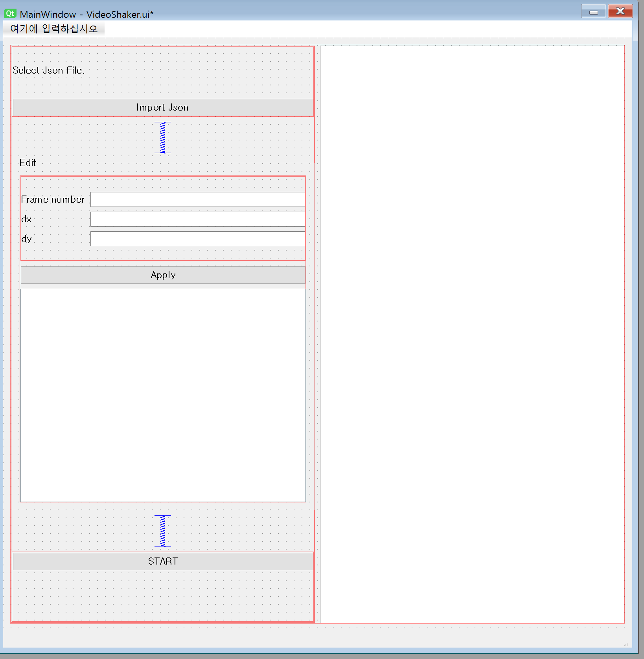Viewport: 644px width, 659px height.
Task: Select the 'Select Json File.' label
Action: [49, 70]
